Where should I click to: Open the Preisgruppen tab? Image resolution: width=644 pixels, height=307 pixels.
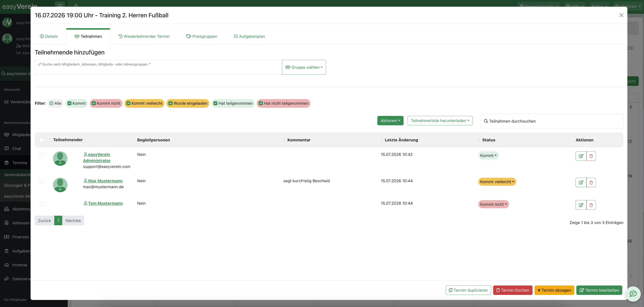(x=202, y=37)
